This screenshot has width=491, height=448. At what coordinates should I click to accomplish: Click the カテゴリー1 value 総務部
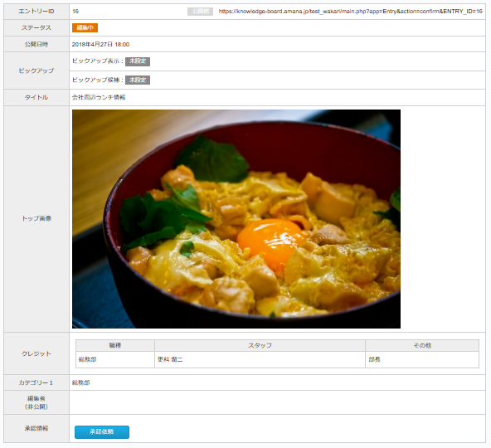click(x=80, y=382)
